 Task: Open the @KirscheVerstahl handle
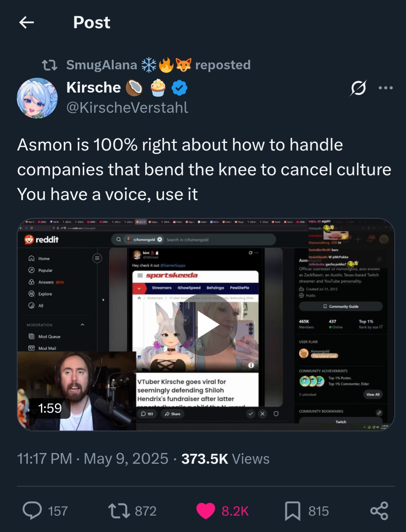point(127,107)
